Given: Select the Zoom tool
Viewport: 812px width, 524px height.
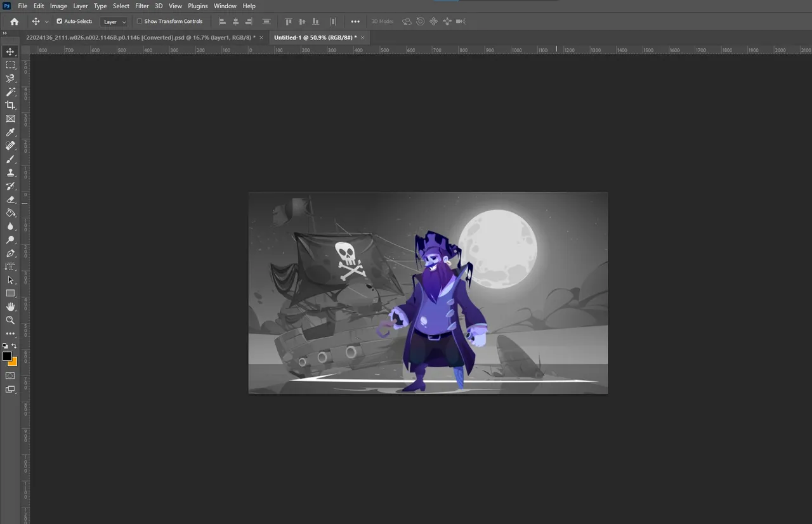Looking at the screenshot, I should pos(10,320).
